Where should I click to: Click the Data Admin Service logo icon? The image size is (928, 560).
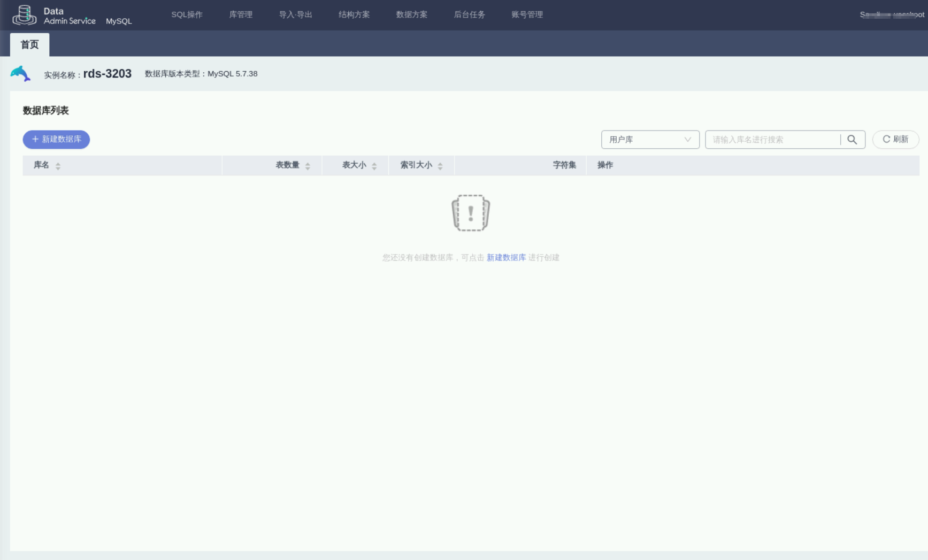pyautogui.click(x=25, y=15)
